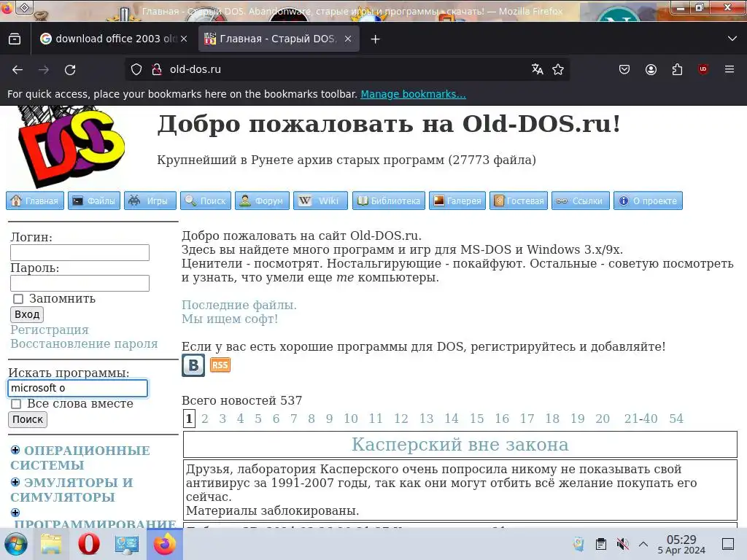Open the О проекте site menu button

[x=648, y=201]
